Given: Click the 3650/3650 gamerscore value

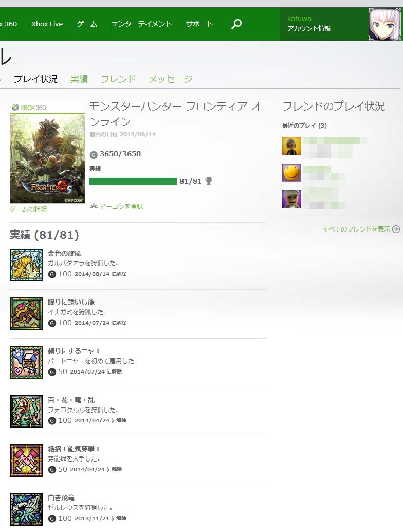Looking at the screenshot, I should pyautogui.click(x=120, y=154).
